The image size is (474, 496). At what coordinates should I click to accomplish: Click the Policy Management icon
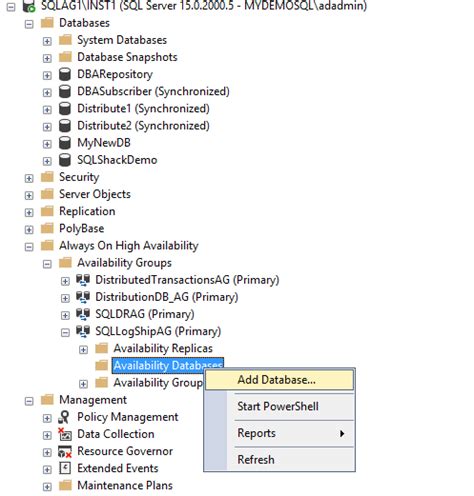click(x=64, y=417)
